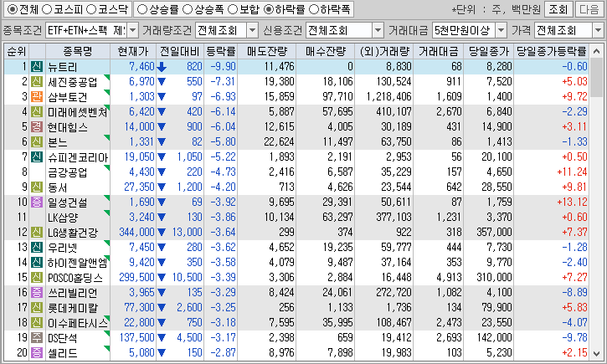Click the limit-down arrow icon for 뉴트리
607x364 pixels.
162,67
